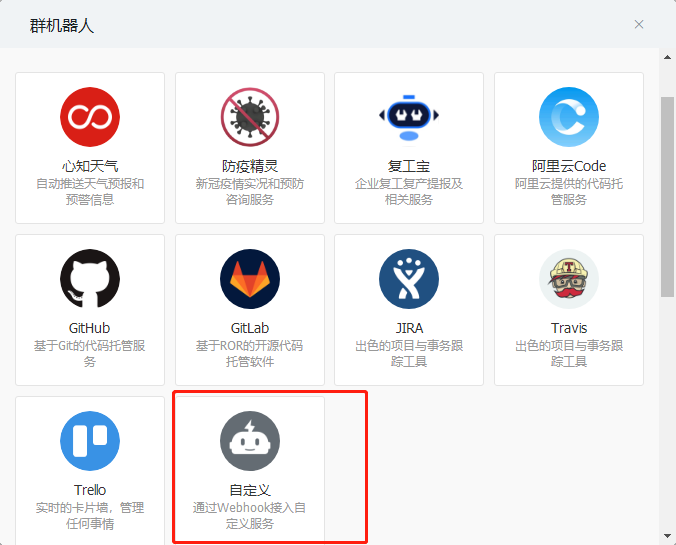Click description 基于ROR的开源代码托管软件
The height and width of the screenshot is (545, 676).
click(250, 354)
